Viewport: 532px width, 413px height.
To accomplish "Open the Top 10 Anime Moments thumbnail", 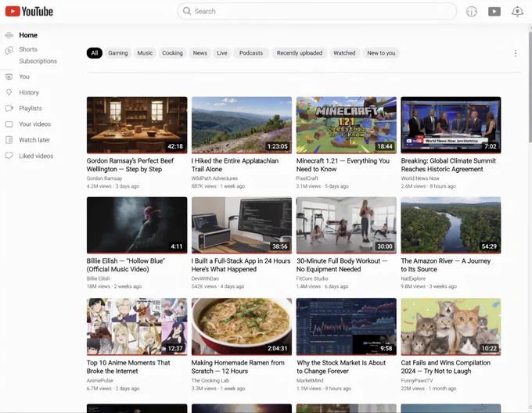I will click(137, 326).
